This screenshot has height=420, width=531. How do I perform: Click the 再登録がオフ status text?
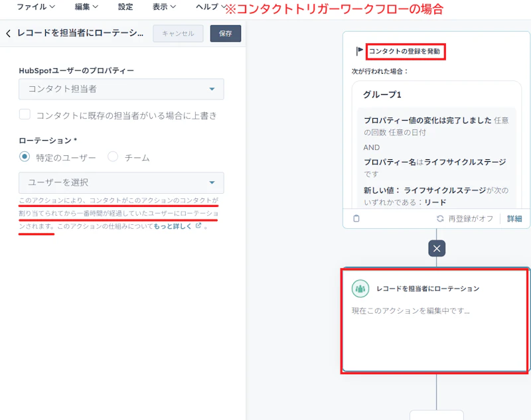471,219
